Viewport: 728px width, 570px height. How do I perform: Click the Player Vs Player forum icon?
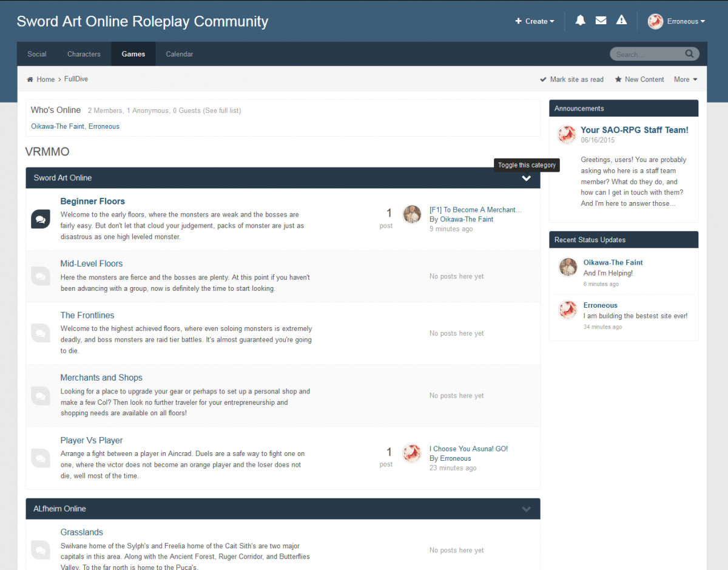point(40,458)
